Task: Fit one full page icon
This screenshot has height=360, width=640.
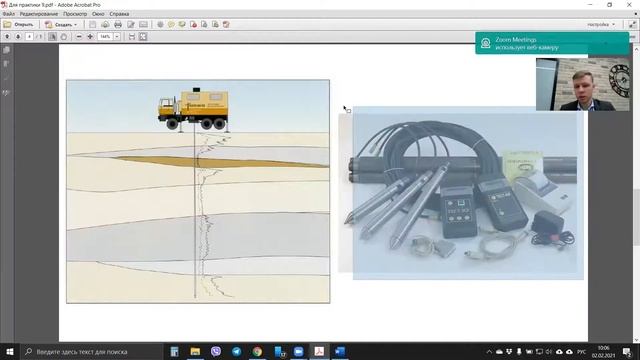Action: (143, 37)
